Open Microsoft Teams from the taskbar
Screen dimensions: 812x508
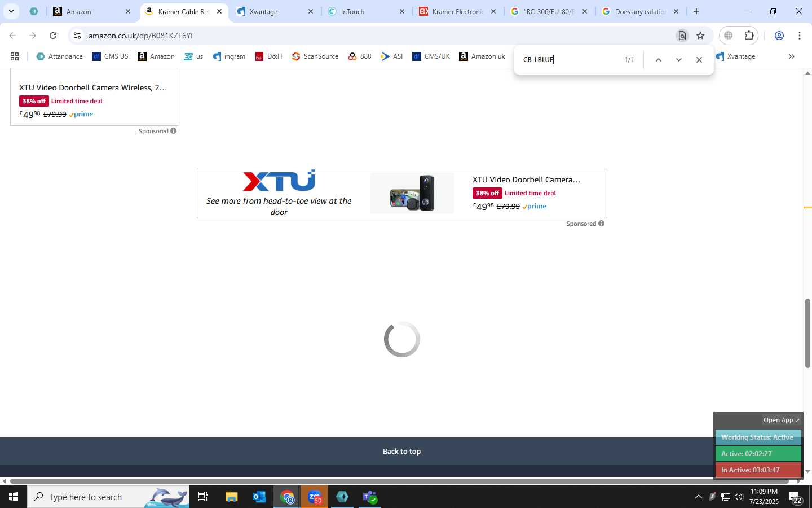pyautogui.click(x=370, y=497)
